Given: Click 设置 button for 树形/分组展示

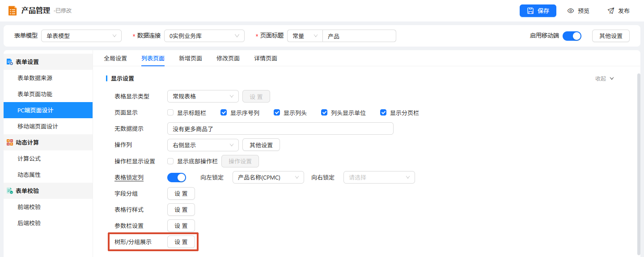Looking at the screenshot, I should 181,242.
